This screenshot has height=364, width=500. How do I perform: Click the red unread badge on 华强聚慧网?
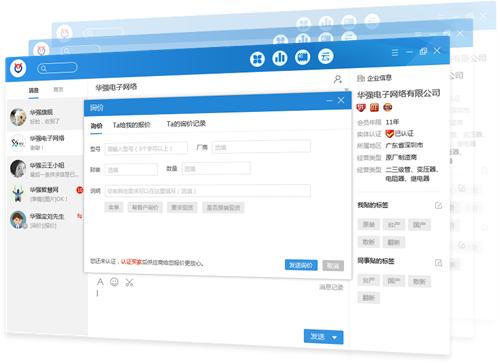80,190
